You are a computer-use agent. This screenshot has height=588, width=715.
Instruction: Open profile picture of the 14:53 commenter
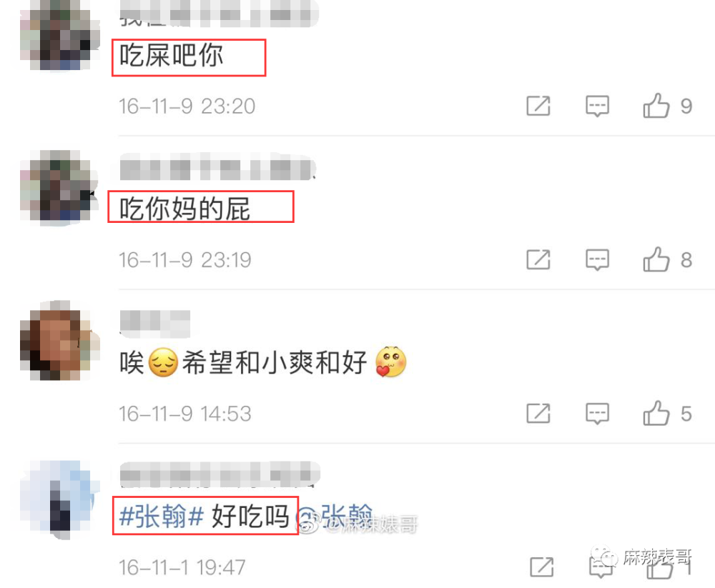60,341
